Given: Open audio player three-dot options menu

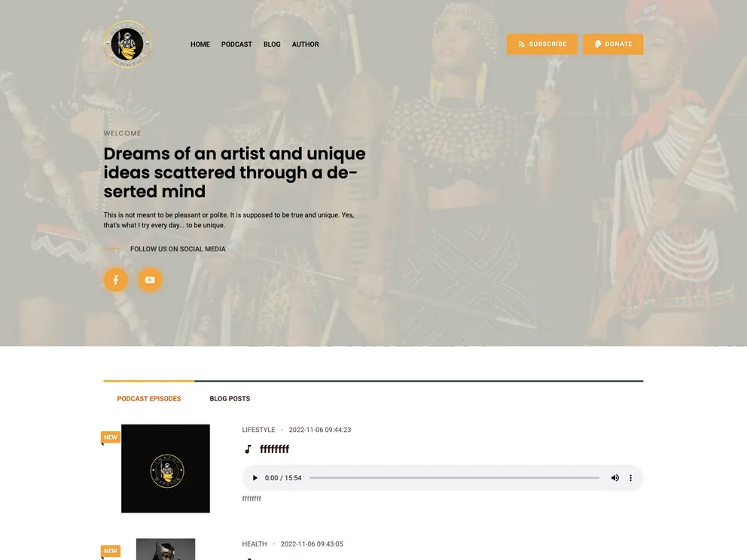Looking at the screenshot, I should pos(631,478).
